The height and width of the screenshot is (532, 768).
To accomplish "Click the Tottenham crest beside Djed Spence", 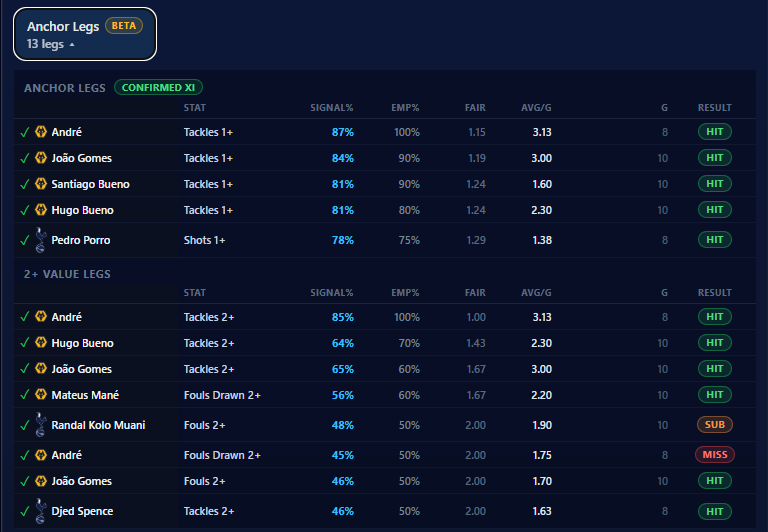I will (x=41, y=511).
